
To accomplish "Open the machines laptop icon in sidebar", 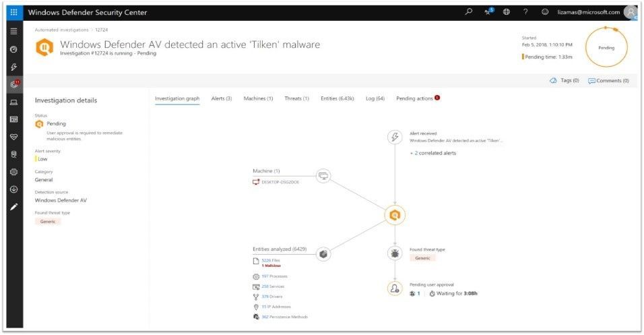I will [13, 102].
